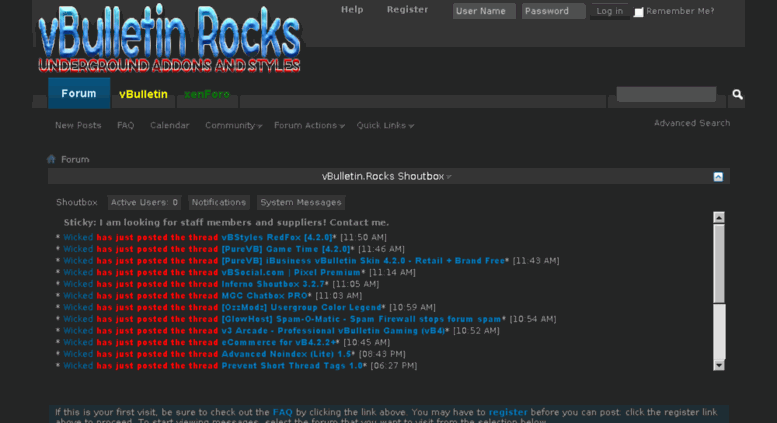Click the sticky staff members message

pos(226,222)
